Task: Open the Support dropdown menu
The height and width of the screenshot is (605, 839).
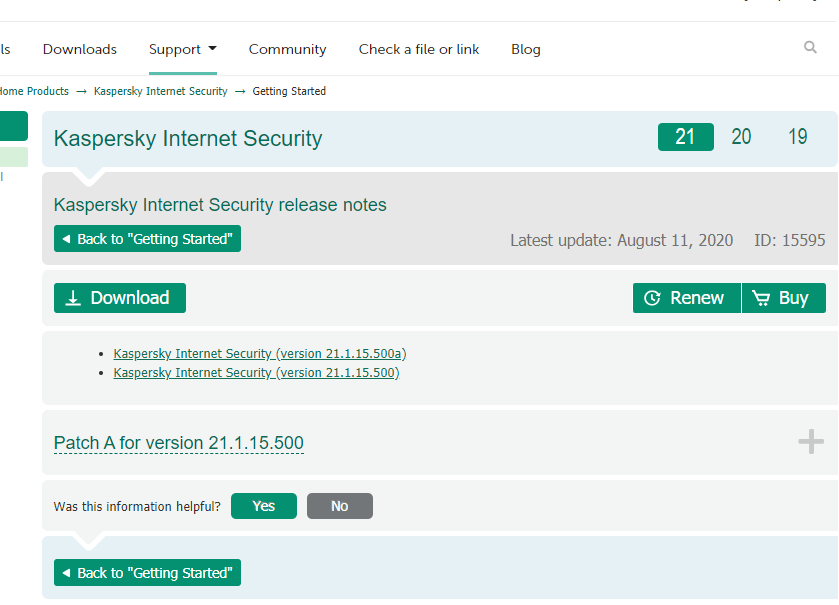Action: tap(183, 49)
